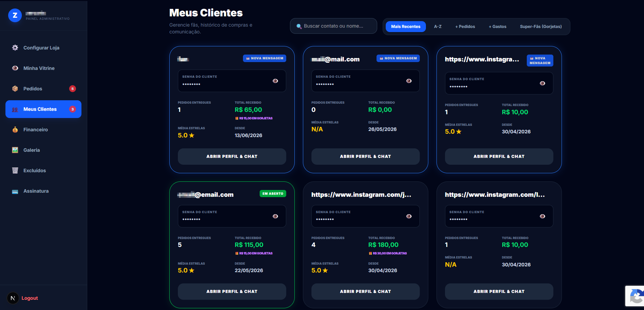
Task: Sort clients by A-Z
Action: point(438,27)
